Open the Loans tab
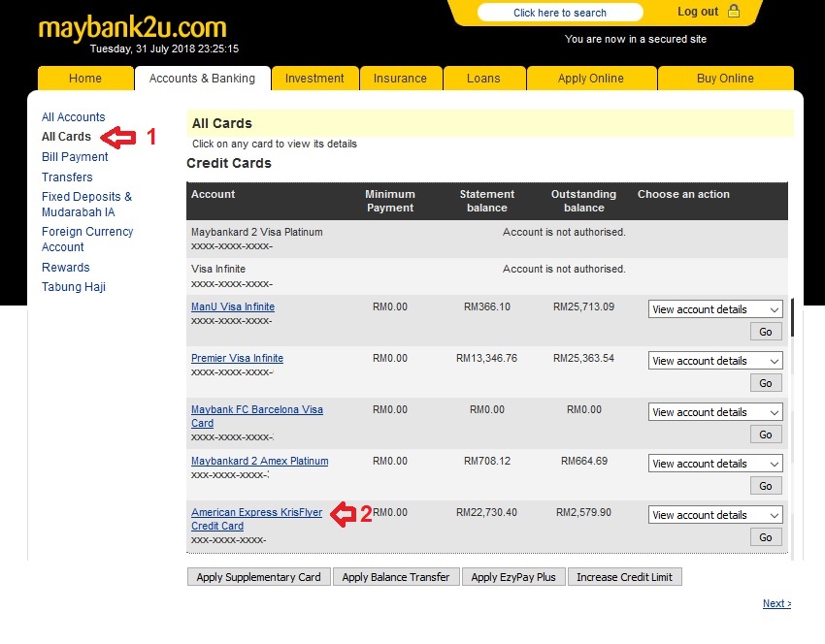825x644 pixels. [x=483, y=79]
